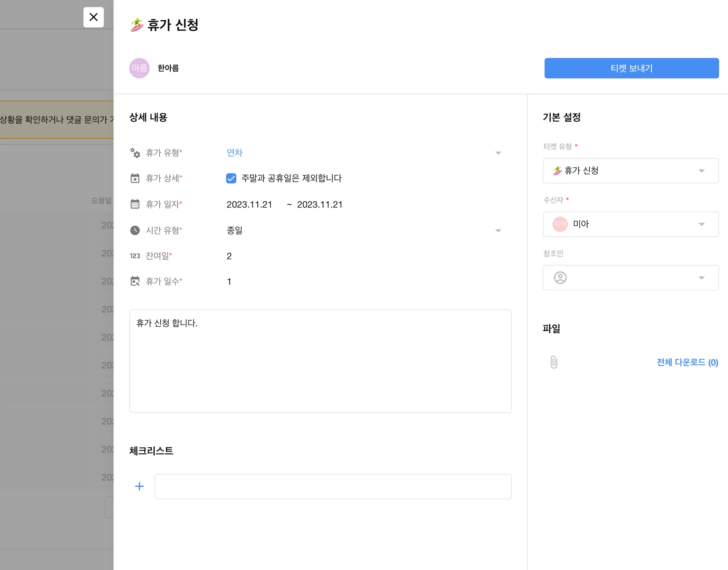Click the calendar icon beside 휴가 일자

135,204
